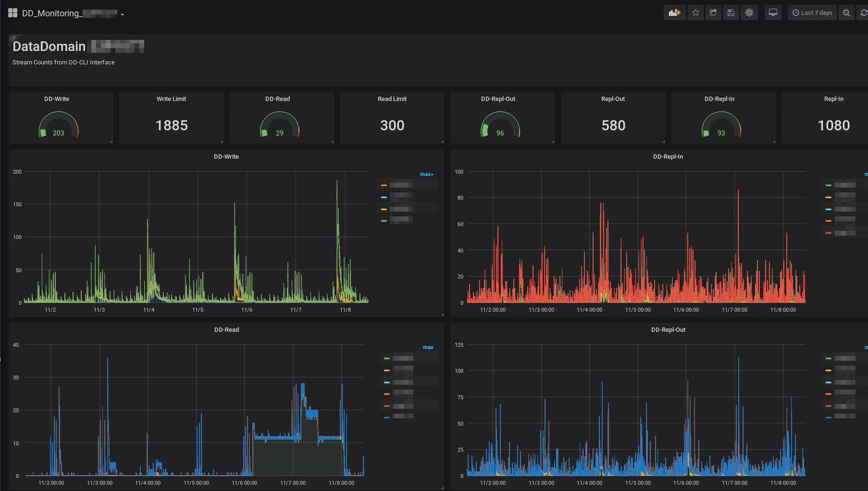
Task: Click Stream Counts from DD-CLI Interface text
Action: [63, 63]
